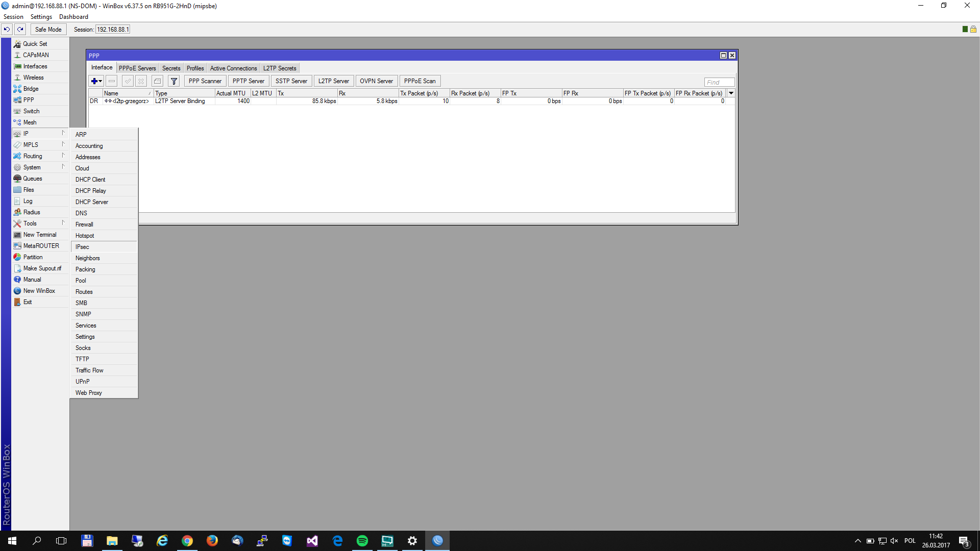The image size is (980, 551).
Task: Open Spotify from taskbar
Action: coord(362,541)
